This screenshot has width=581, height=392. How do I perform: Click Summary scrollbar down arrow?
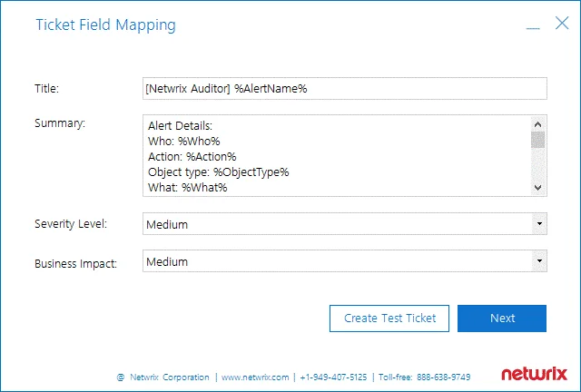point(538,188)
